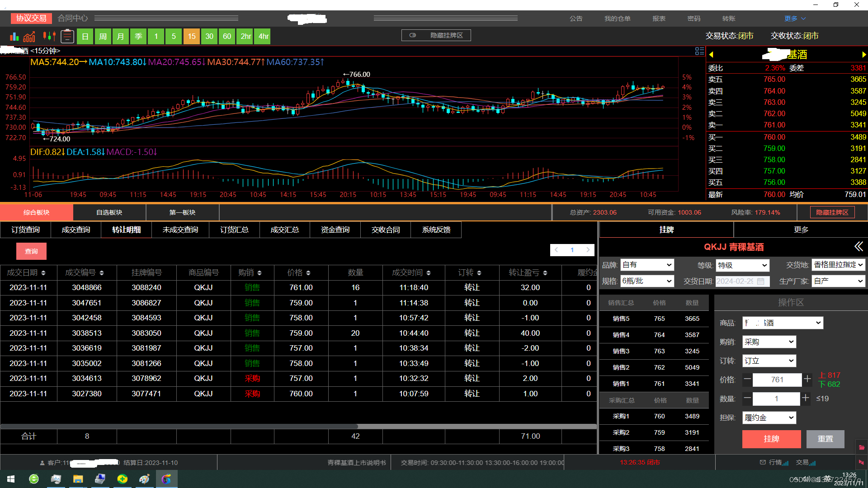Image resolution: width=868 pixels, height=488 pixels.
Task: Switch chart to 30 minute period
Action: point(209,36)
